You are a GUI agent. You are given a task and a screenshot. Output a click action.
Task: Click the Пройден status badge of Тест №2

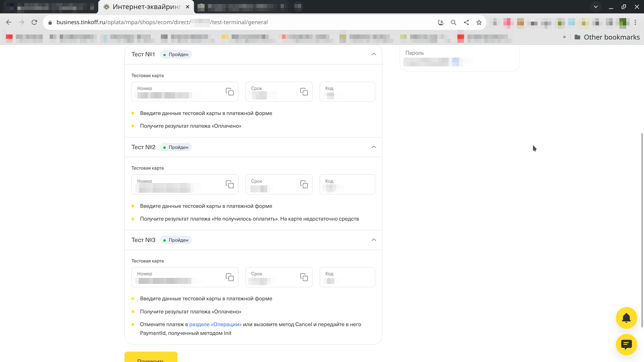click(x=176, y=147)
